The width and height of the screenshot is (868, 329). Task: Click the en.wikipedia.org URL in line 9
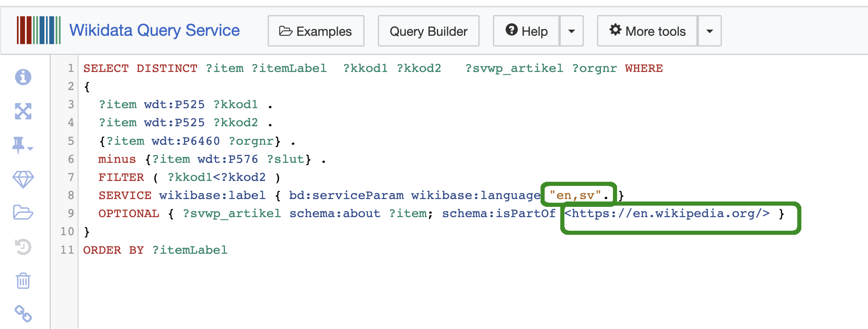(666, 213)
